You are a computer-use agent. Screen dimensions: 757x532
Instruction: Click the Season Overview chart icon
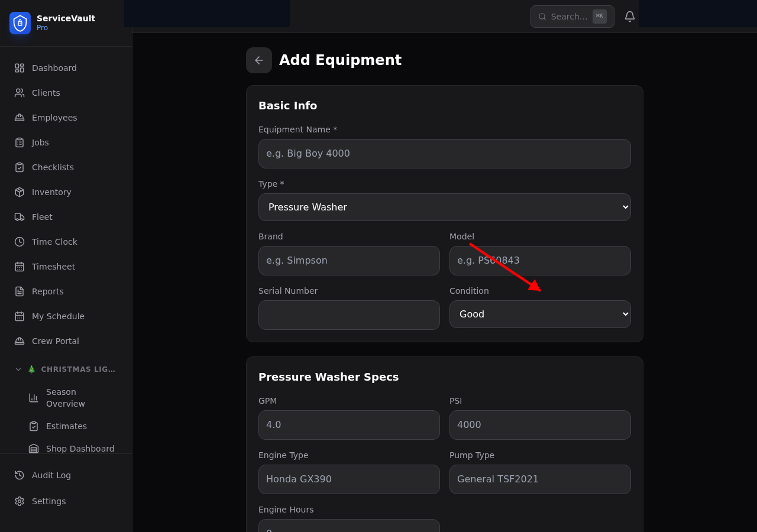[34, 397]
